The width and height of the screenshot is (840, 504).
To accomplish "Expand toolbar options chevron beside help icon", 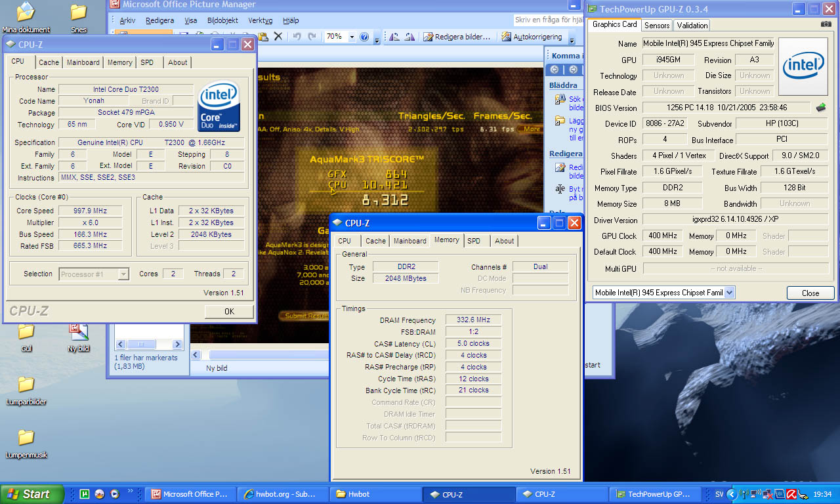I will point(377,38).
